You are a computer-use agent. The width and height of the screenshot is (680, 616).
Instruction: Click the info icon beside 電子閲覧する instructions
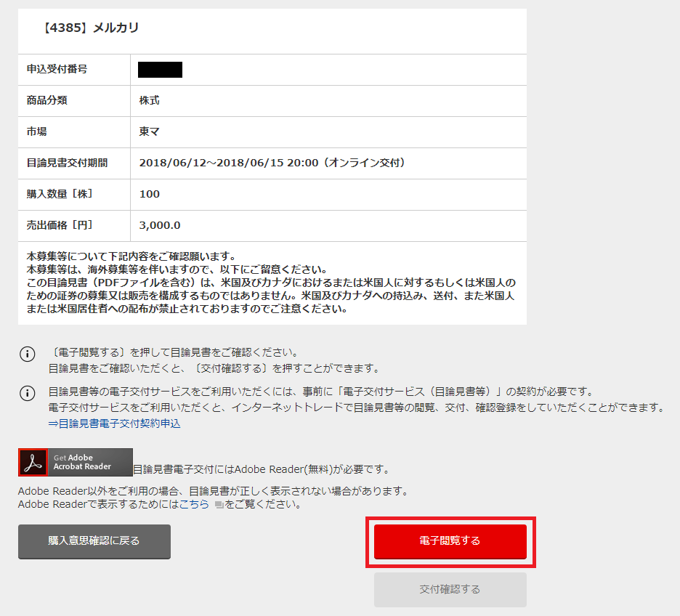point(28,354)
